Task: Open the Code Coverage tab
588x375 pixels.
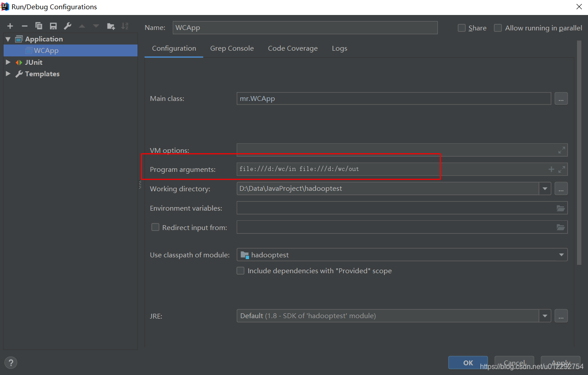Action: [293, 48]
